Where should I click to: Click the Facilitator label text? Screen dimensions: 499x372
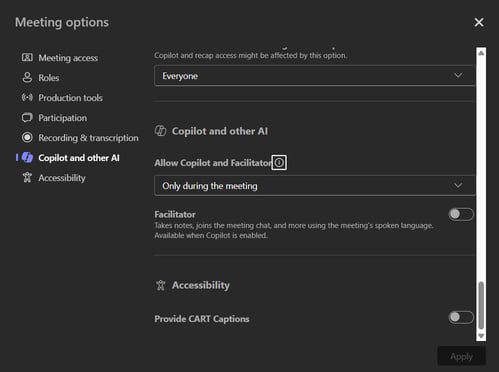(175, 214)
